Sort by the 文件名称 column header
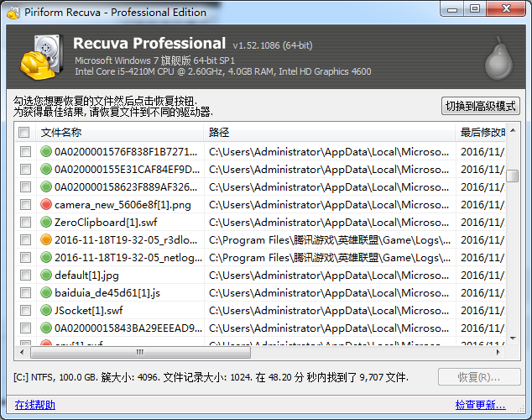 coord(119,132)
